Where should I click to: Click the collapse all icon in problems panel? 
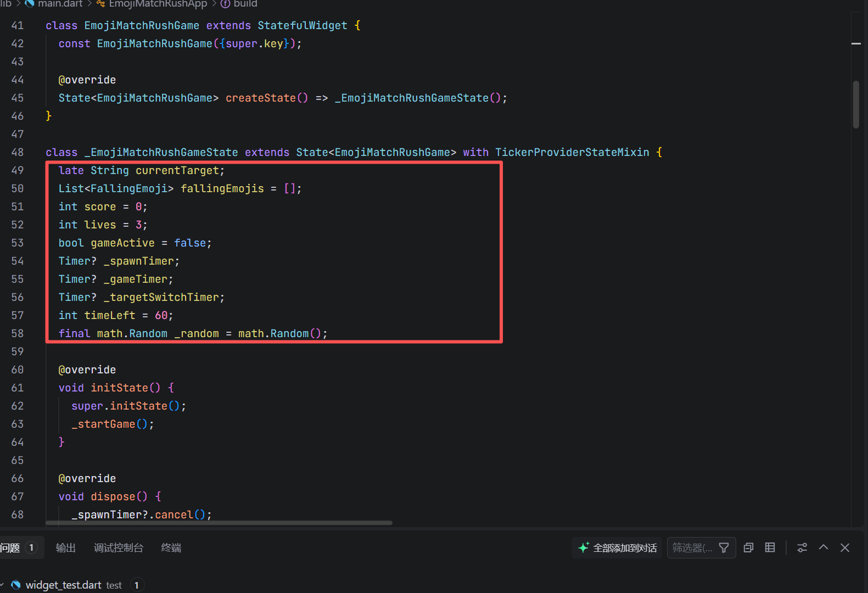748,547
